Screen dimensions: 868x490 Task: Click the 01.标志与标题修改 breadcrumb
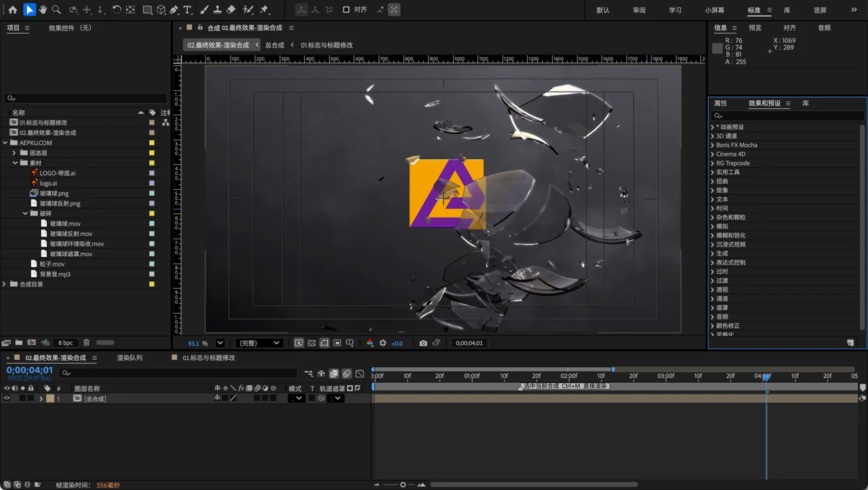(x=327, y=45)
